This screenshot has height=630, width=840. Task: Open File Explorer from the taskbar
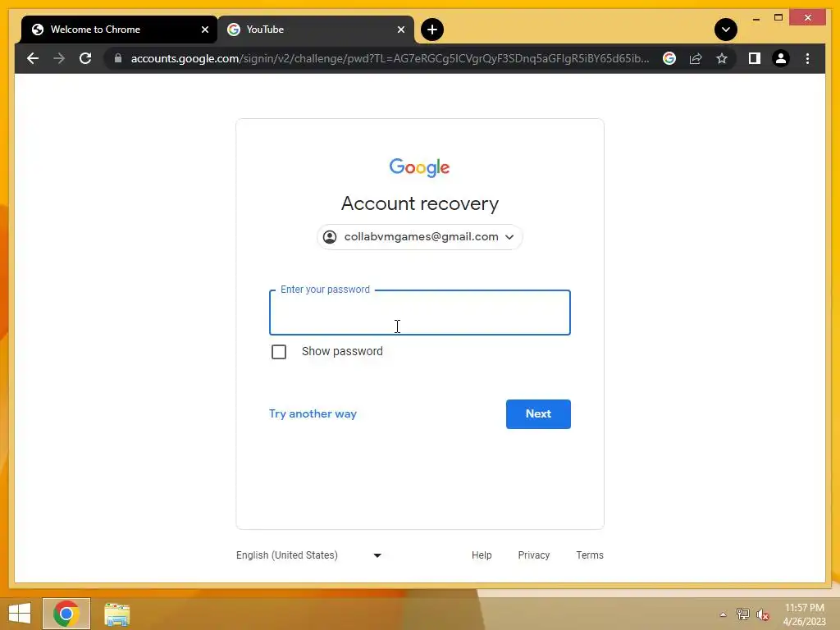pyautogui.click(x=116, y=614)
